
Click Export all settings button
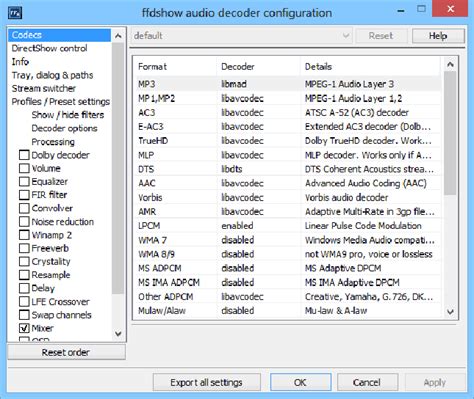coord(207,382)
